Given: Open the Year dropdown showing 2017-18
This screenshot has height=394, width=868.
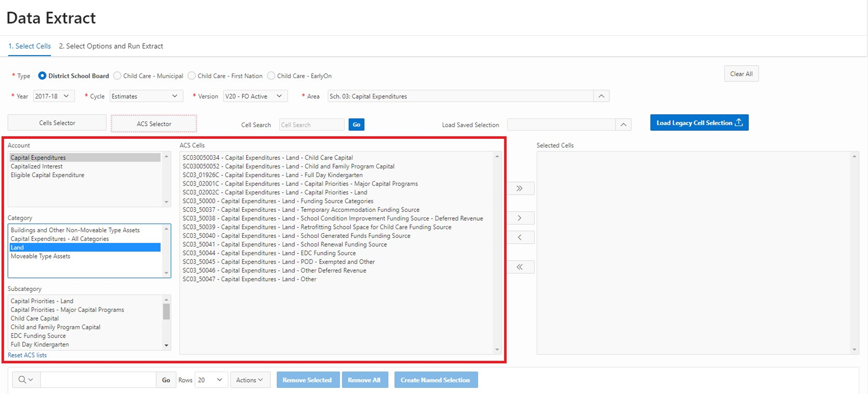Looking at the screenshot, I should (52, 96).
